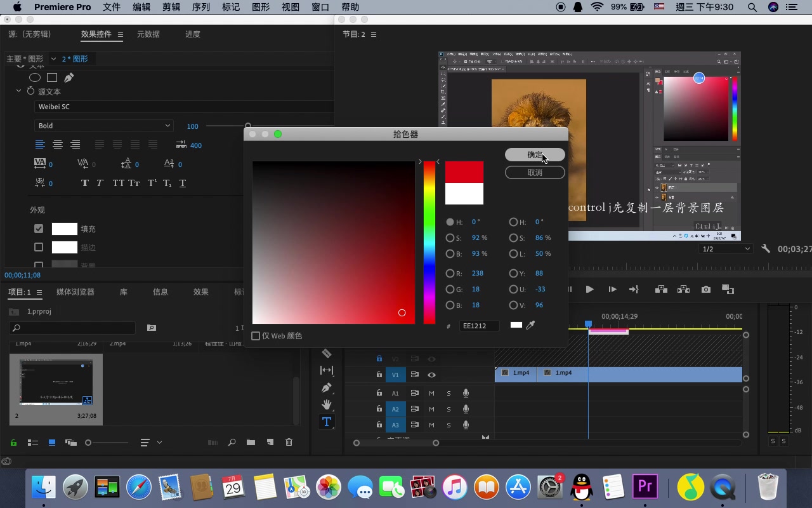Switch to the 媒体浏览器 tab

pyautogui.click(x=75, y=292)
